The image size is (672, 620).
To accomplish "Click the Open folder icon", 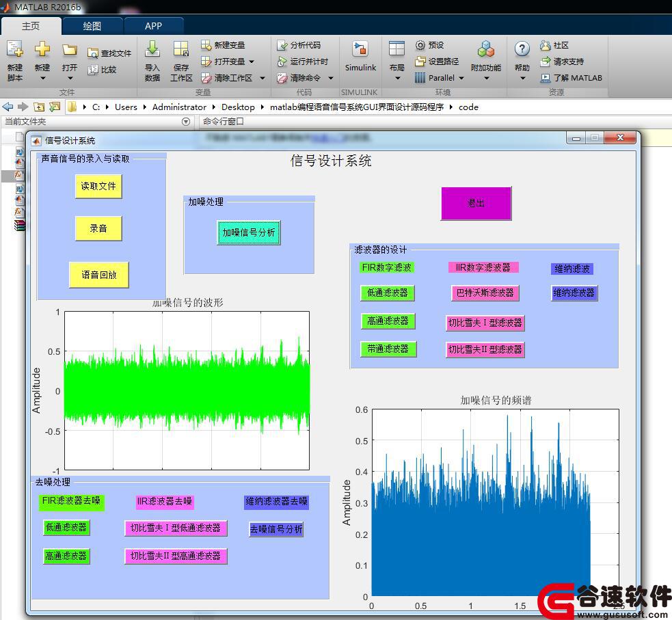I will (x=70, y=50).
